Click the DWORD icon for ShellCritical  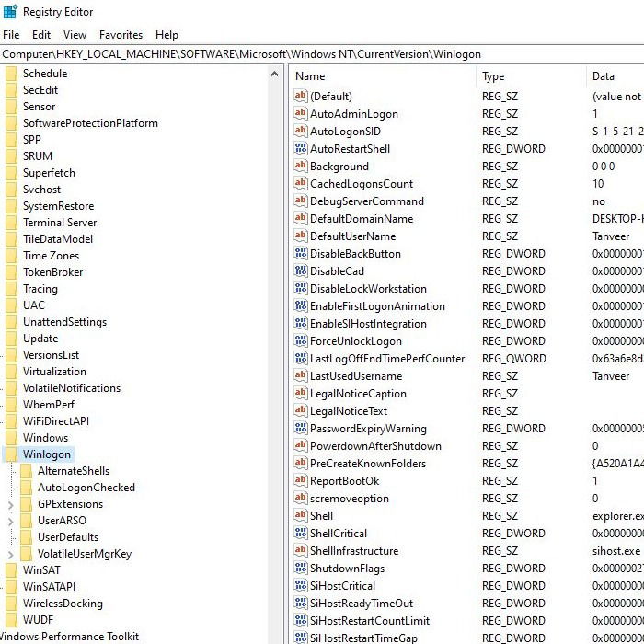[x=301, y=533]
